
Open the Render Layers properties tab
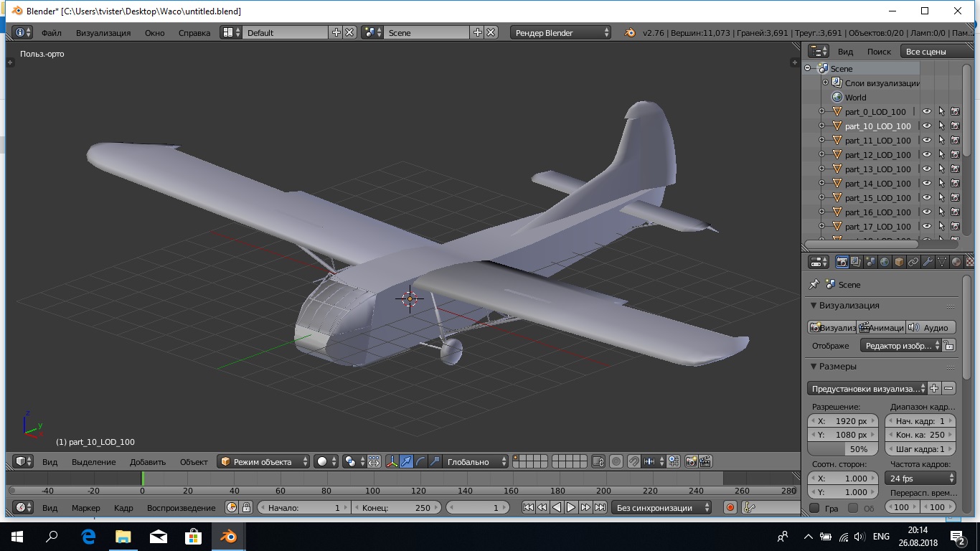click(856, 263)
